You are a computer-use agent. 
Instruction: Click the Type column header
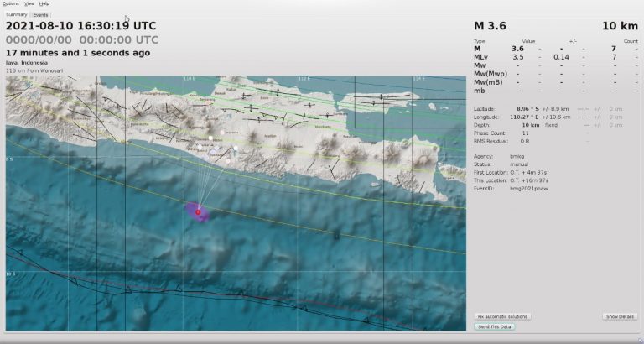479,41
